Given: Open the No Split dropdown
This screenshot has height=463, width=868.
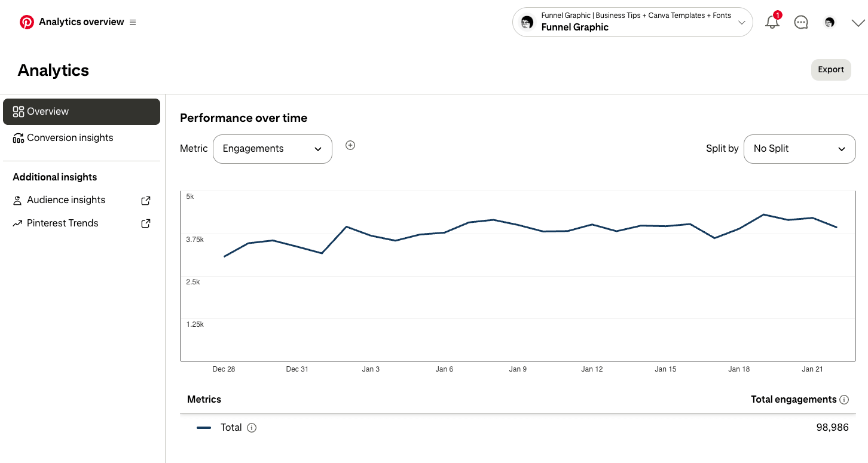Looking at the screenshot, I should coord(799,149).
